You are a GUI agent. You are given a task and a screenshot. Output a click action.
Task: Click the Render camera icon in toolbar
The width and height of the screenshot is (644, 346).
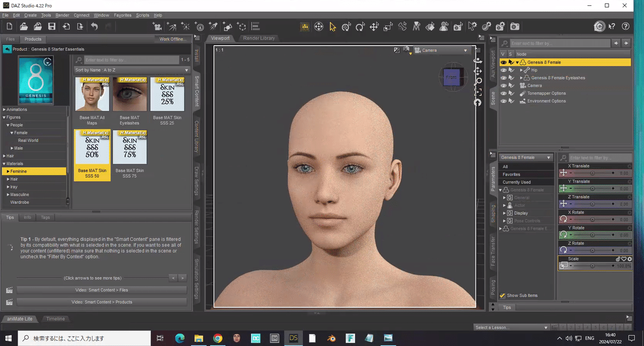pyautogui.click(x=514, y=26)
